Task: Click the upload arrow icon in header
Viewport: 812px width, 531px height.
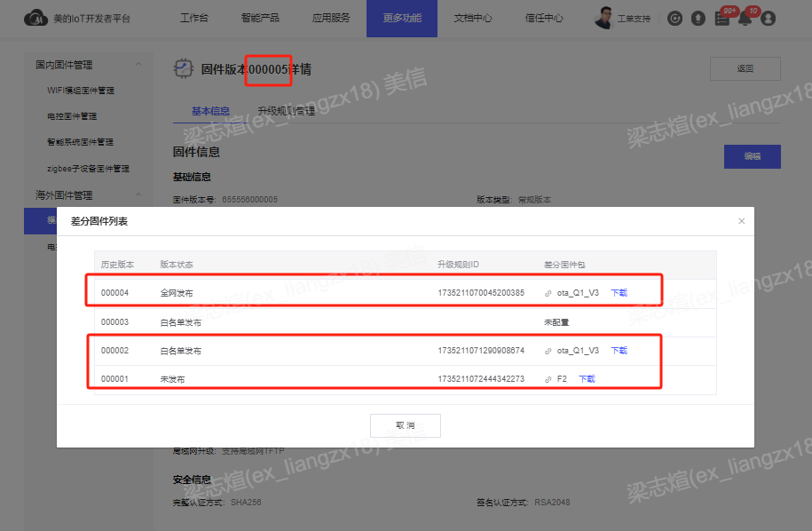Action: (698, 19)
